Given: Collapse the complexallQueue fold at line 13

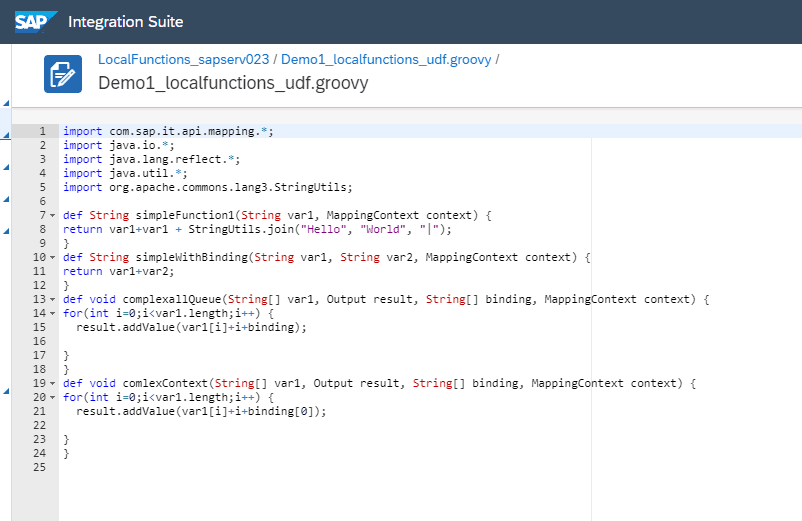Looking at the screenshot, I should pos(52,299).
